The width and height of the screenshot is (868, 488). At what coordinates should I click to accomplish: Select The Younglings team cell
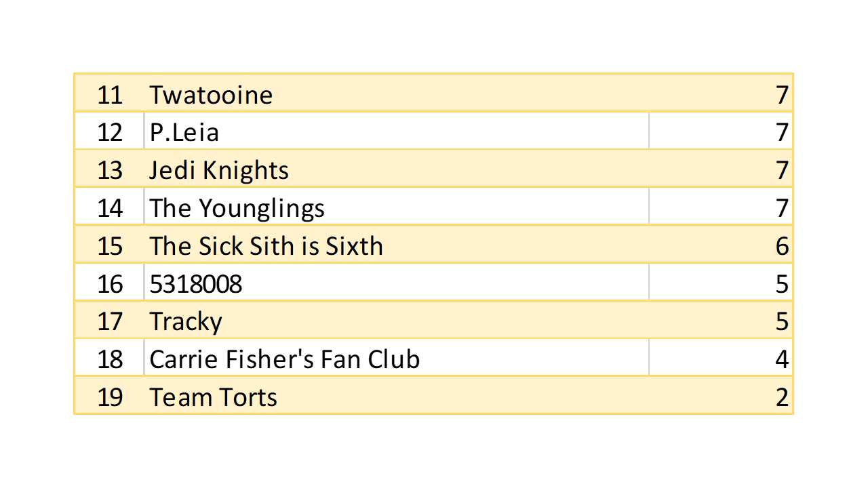[237, 207]
